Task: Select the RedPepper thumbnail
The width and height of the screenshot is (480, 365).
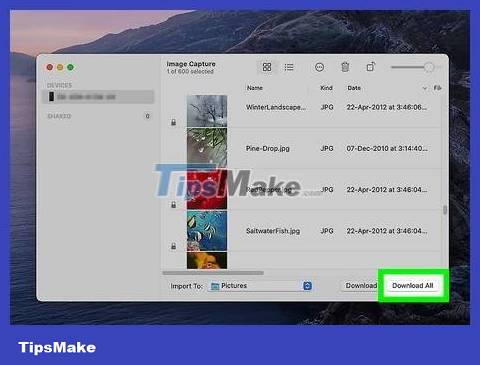Action: (x=207, y=189)
